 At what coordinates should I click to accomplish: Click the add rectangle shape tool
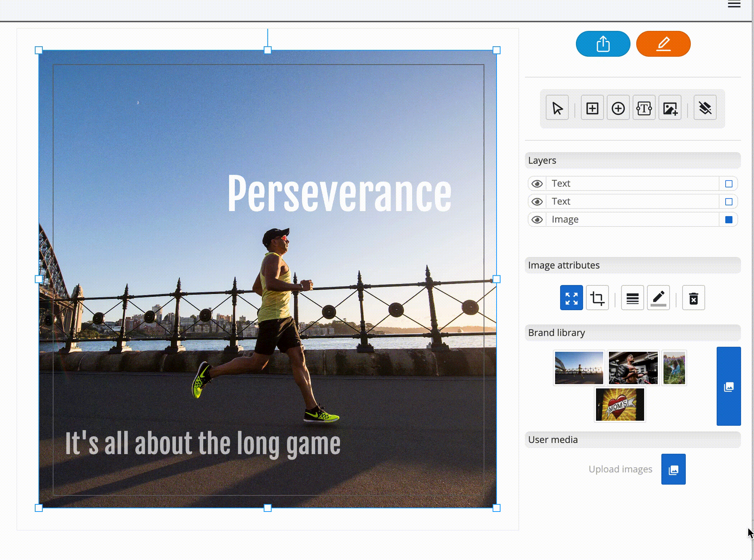coord(592,108)
